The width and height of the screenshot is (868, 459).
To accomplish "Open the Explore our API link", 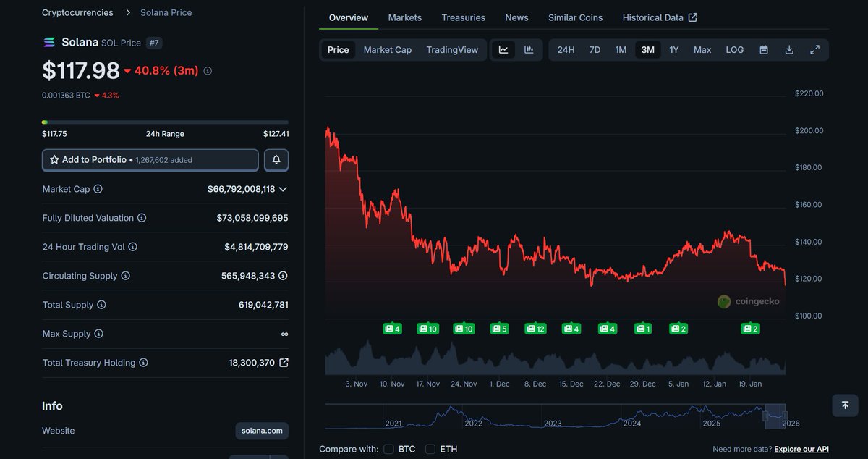I will (x=801, y=449).
